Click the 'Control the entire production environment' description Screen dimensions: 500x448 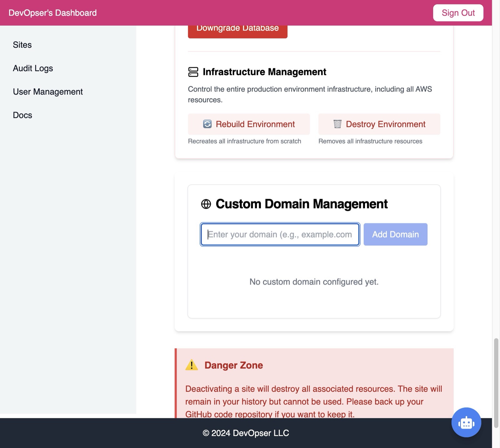pyautogui.click(x=310, y=94)
